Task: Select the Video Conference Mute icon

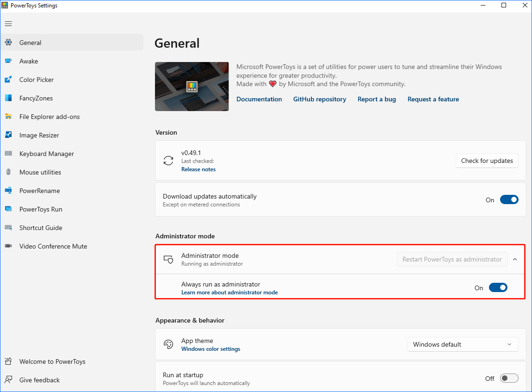Action: tap(9, 246)
